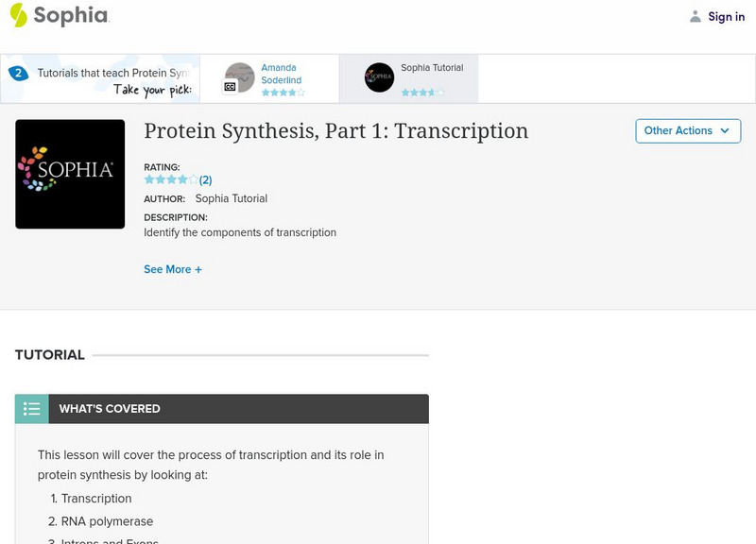The image size is (756, 544).
Task: Click the CC badge on Amanda's avatar
Action: click(230, 87)
